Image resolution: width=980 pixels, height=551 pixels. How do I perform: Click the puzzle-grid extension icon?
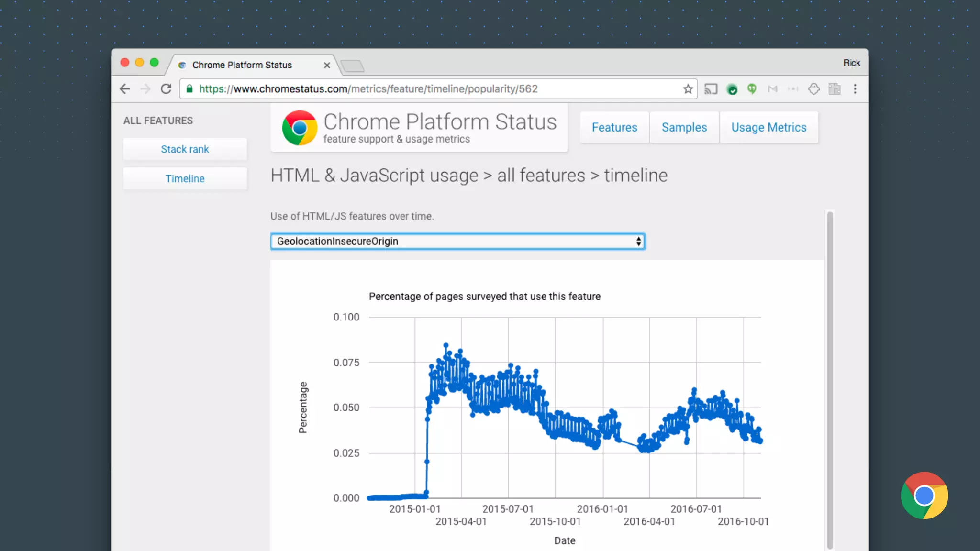835,89
